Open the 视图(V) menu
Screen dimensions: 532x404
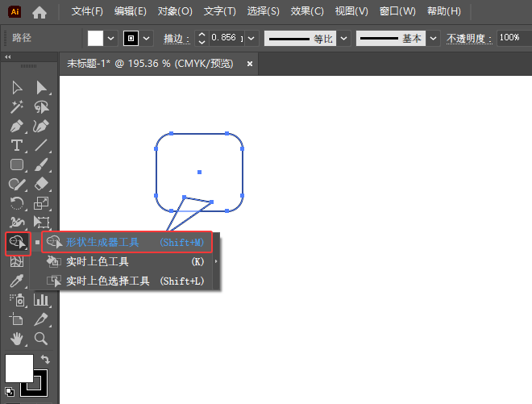[x=351, y=11]
